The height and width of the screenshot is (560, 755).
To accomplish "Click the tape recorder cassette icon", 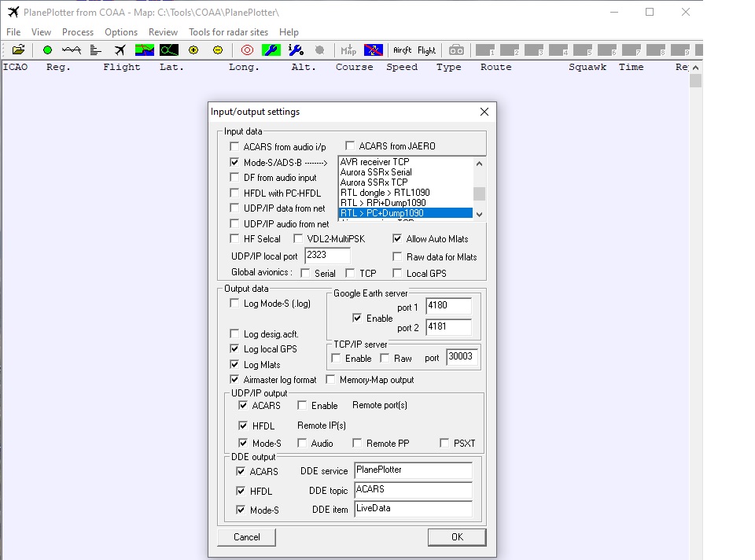I will 456,50.
